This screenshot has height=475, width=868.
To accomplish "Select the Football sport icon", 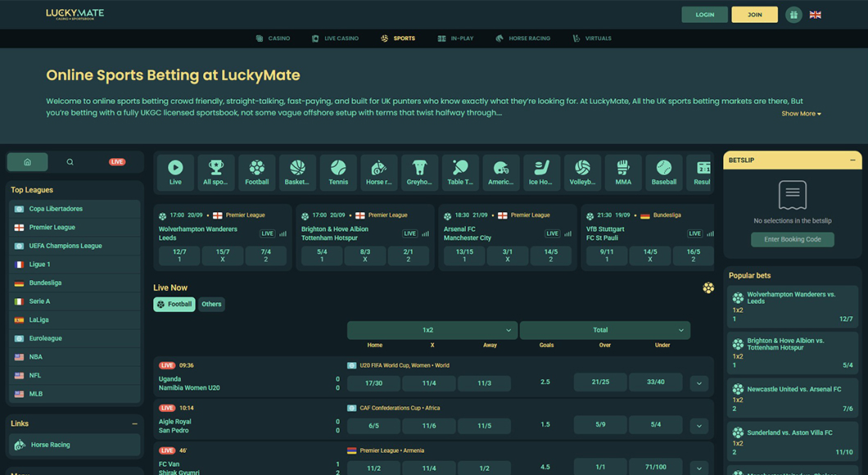I will click(x=256, y=172).
